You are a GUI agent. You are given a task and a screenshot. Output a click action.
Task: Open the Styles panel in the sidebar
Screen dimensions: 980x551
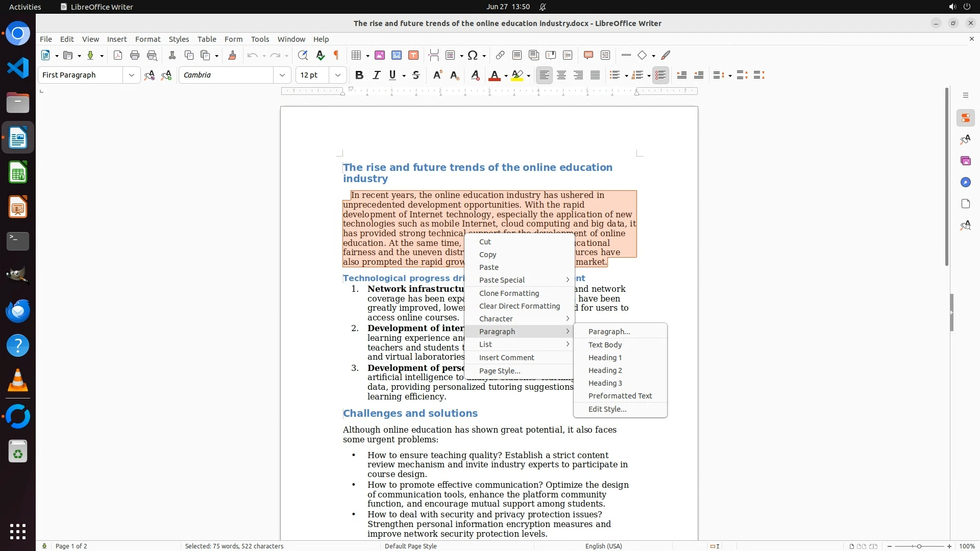965,139
